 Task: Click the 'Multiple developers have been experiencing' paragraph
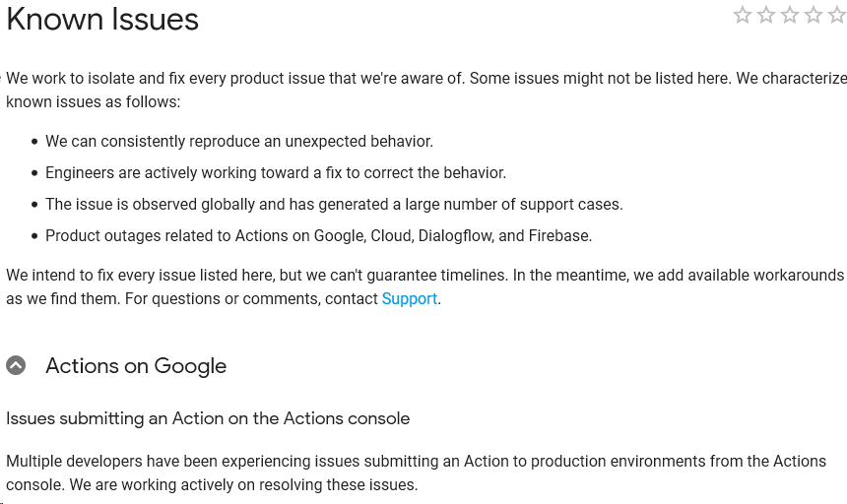[416, 473]
